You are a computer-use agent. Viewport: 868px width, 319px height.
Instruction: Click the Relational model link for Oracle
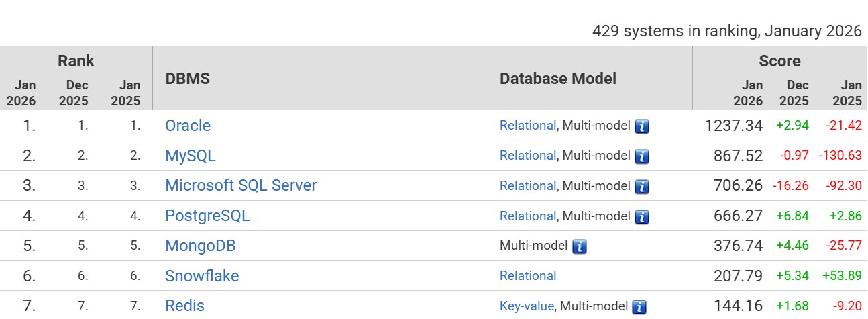coord(527,126)
